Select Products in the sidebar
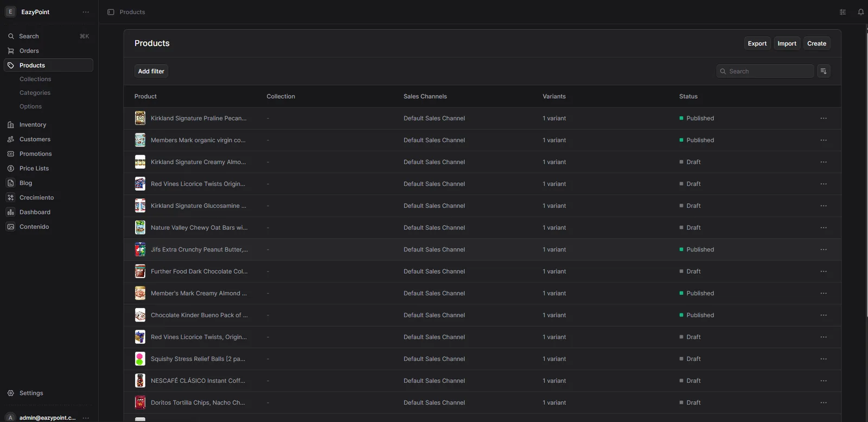This screenshot has height=422, width=868. [x=49, y=65]
